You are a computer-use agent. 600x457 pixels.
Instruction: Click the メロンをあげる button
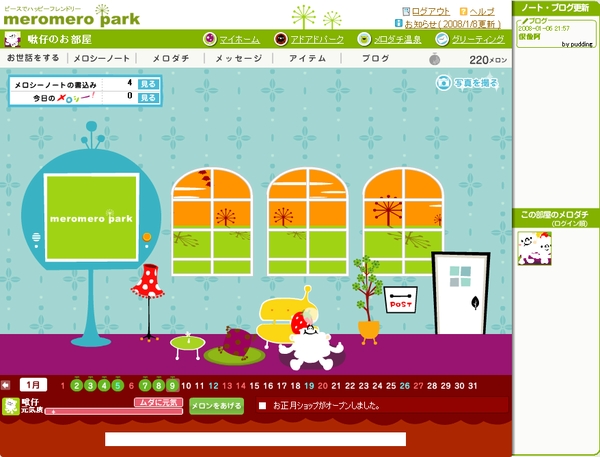tap(217, 406)
